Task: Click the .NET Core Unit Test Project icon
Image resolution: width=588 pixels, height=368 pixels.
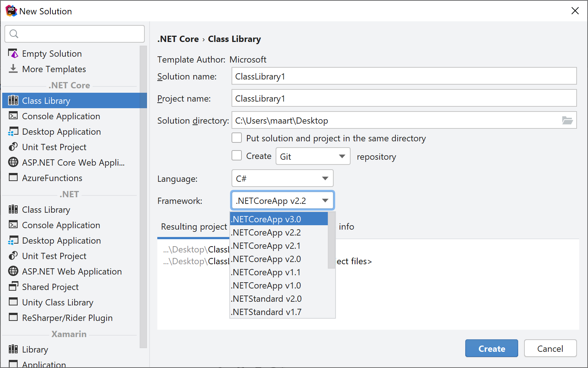Action: point(13,147)
